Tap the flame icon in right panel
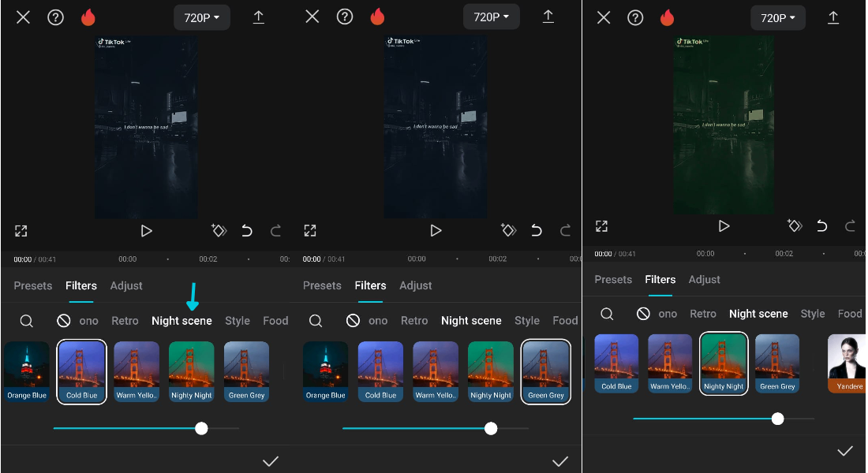 tap(667, 18)
